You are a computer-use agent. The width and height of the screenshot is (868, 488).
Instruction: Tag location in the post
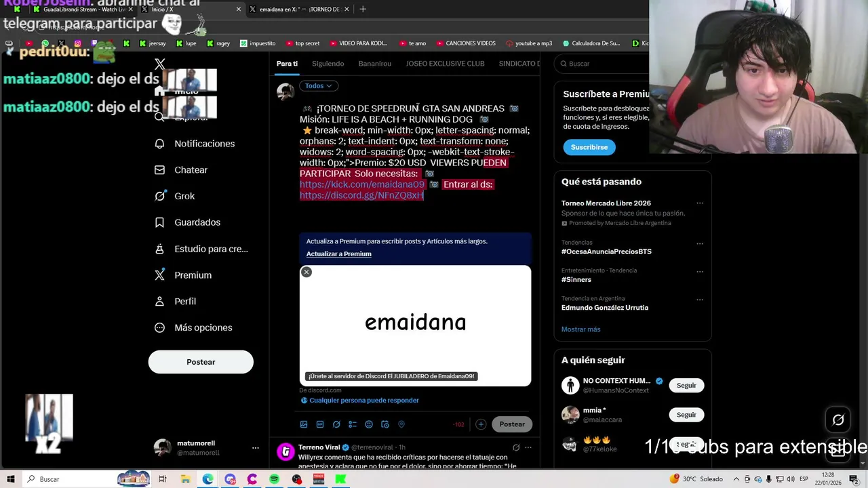point(401,424)
